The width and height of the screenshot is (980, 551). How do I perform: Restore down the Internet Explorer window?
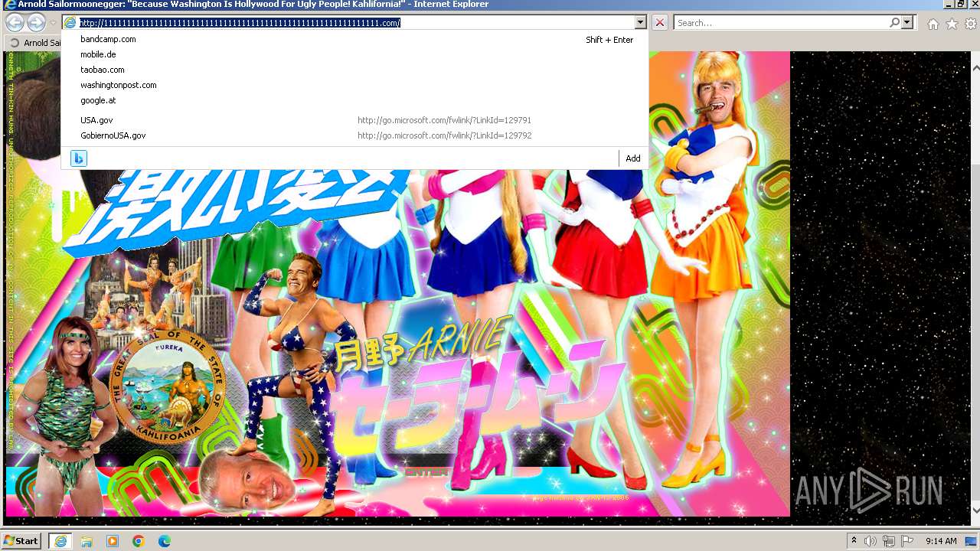[960, 4]
